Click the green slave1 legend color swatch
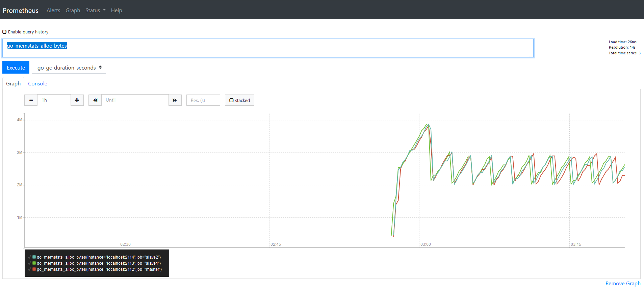The height and width of the screenshot is (290, 644). 34,263
